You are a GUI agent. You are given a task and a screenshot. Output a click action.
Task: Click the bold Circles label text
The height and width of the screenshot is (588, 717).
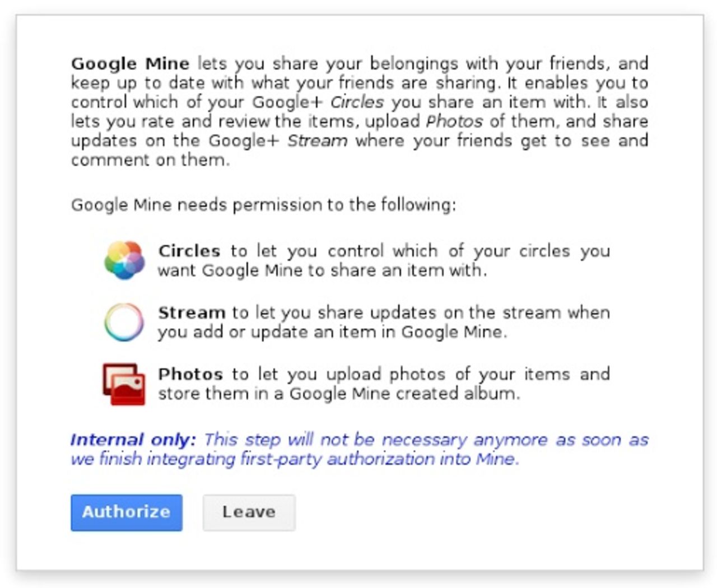[190, 251]
